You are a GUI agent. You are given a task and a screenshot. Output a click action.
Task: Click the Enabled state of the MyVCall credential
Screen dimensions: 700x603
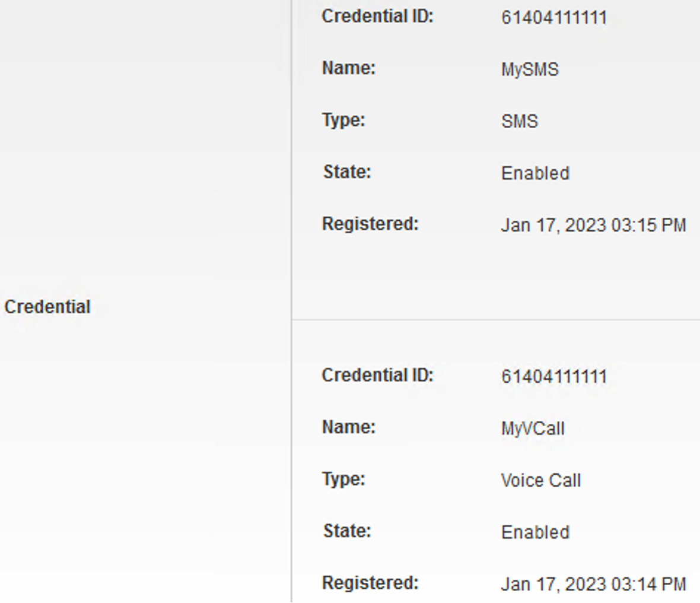(535, 532)
